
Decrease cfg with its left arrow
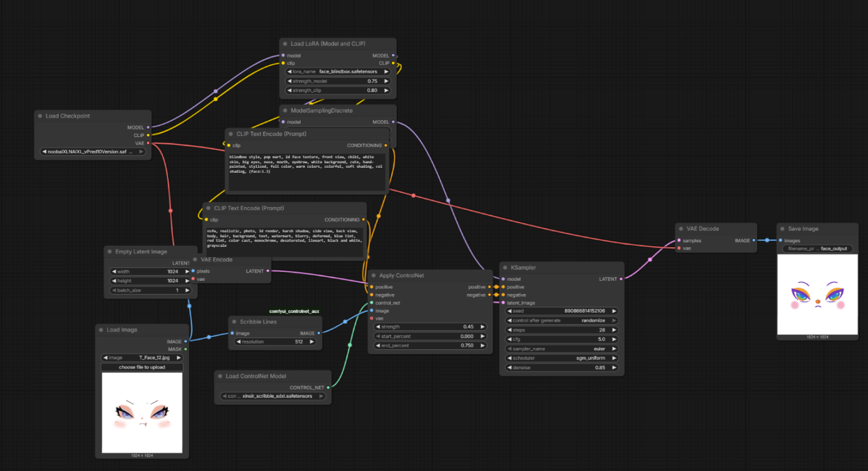point(509,339)
